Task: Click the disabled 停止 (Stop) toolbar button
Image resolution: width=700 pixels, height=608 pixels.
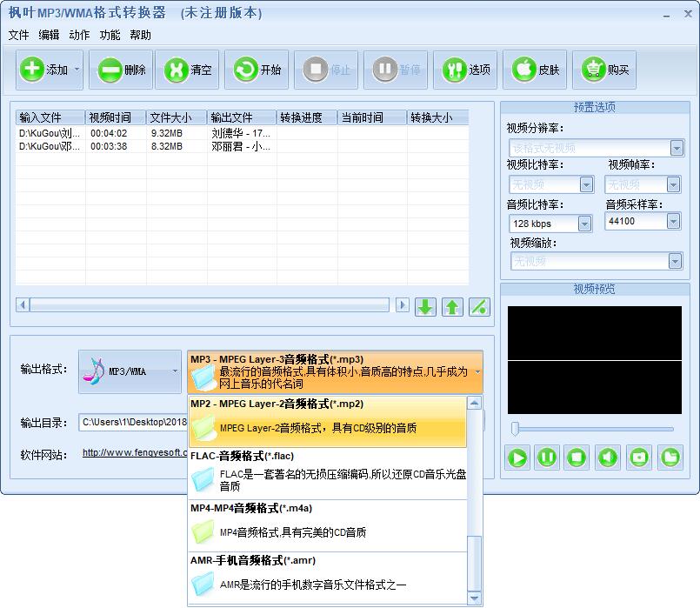Action: pos(326,70)
